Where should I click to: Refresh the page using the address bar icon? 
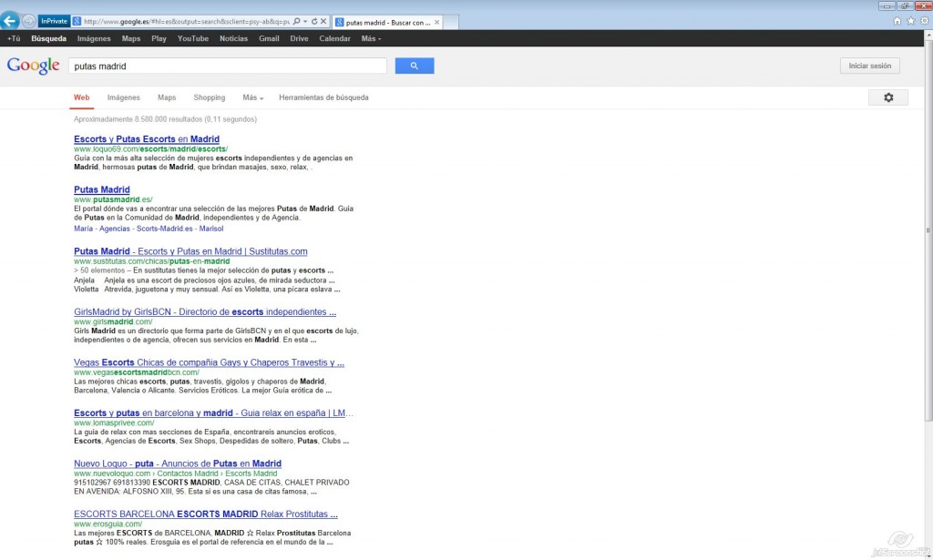click(314, 22)
